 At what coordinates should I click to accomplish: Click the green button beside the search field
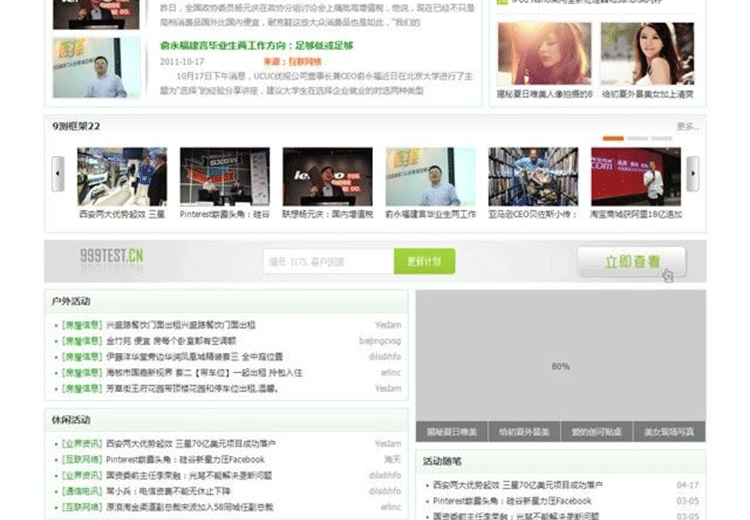click(424, 261)
